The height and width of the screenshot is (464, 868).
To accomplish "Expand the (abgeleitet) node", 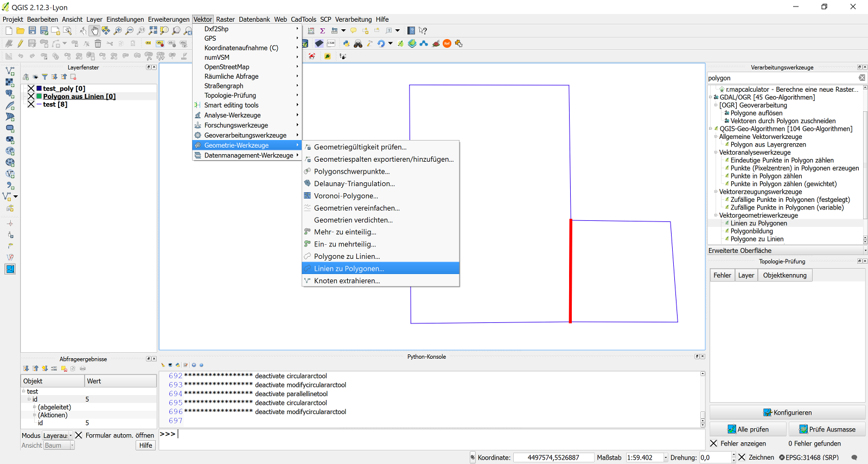I will point(34,407).
